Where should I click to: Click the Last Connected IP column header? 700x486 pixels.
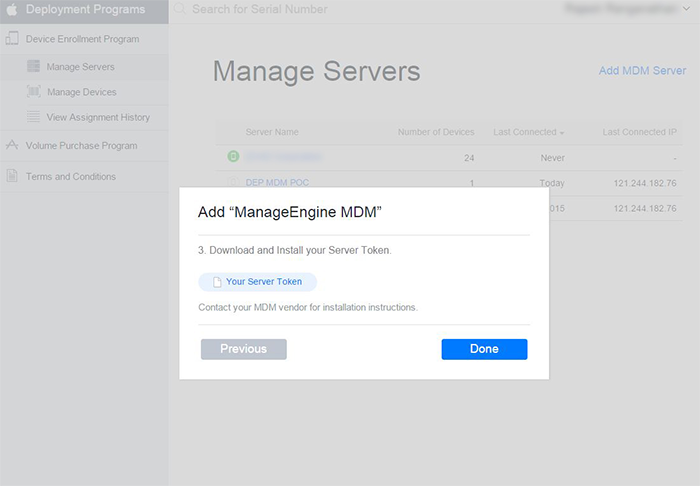[640, 132]
